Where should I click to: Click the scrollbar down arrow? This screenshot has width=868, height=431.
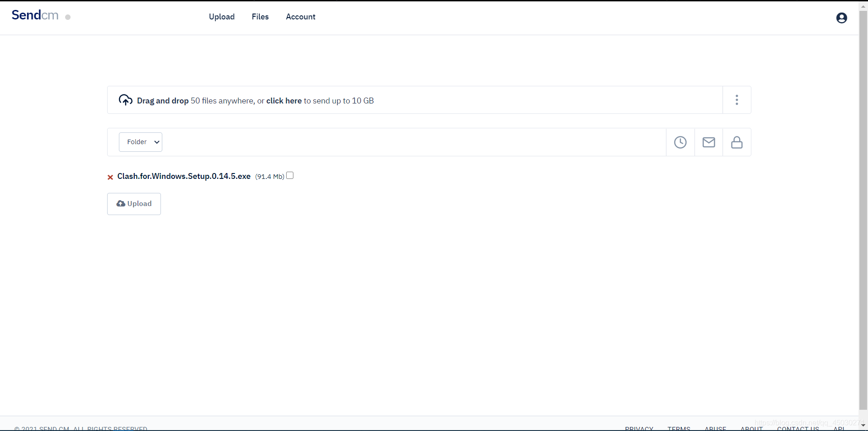(x=863, y=426)
